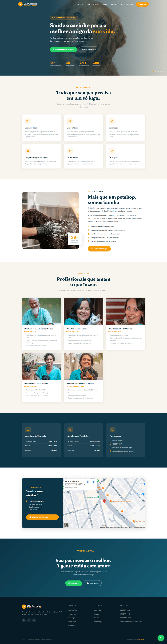167x644 pixels.
Task: Click the Ligar Agora button
Action: pyautogui.click(x=93, y=583)
